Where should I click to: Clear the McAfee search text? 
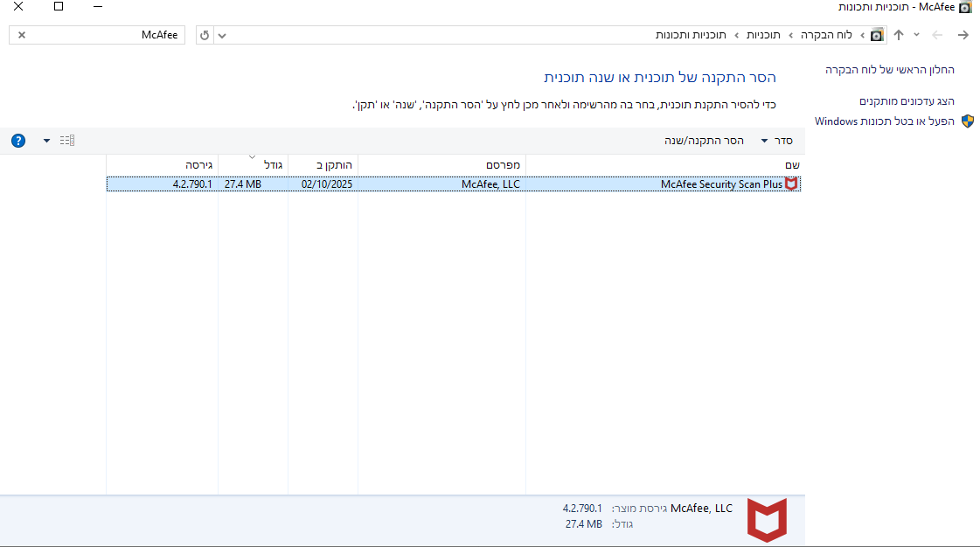click(x=22, y=35)
